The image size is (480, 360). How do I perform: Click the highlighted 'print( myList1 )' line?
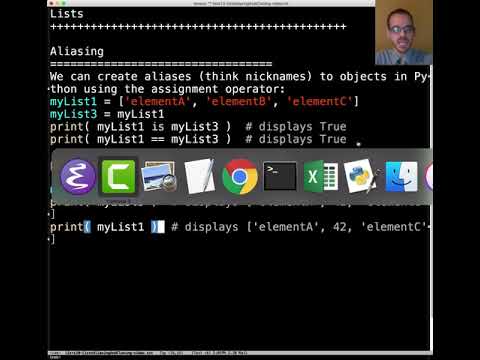click(239, 227)
